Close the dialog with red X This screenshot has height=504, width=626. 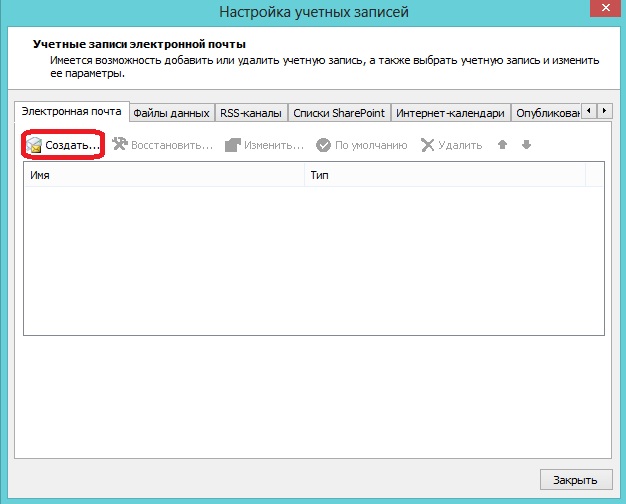(x=606, y=8)
